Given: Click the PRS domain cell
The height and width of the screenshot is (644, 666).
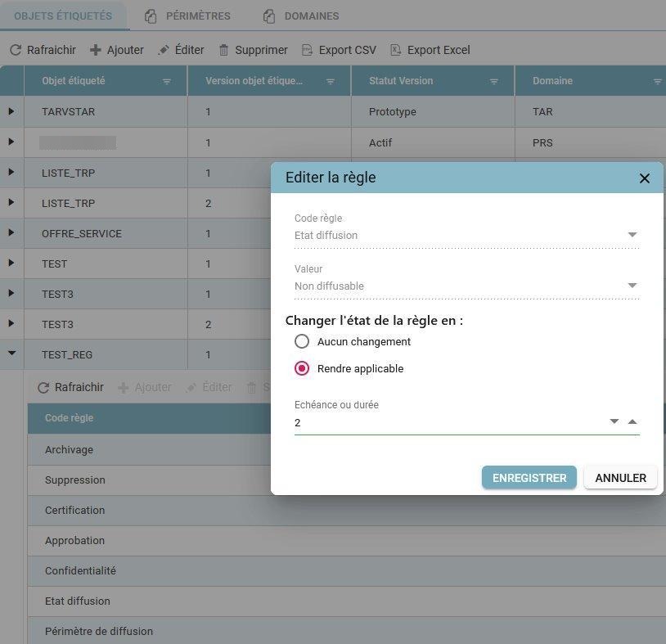Looking at the screenshot, I should 591,143.
